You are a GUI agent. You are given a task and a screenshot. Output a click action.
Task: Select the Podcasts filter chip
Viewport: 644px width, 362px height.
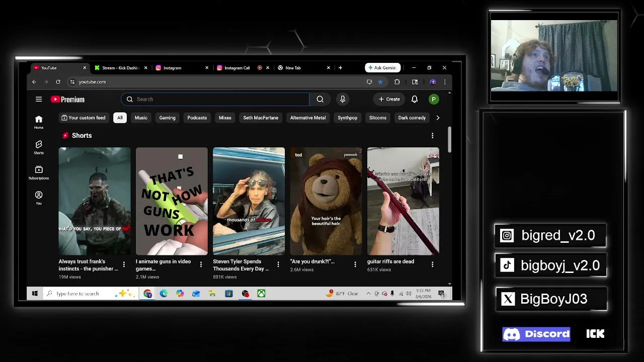click(x=197, y=118)
